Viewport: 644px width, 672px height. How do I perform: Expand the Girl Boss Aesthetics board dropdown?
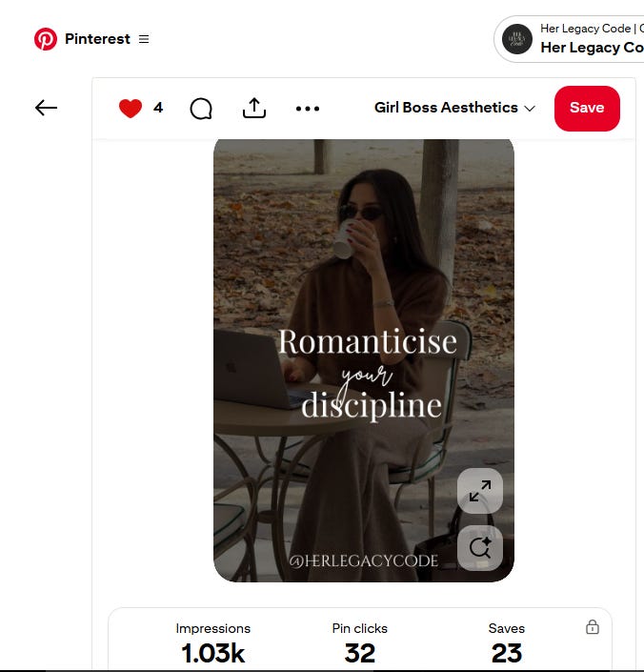[454, 108]
